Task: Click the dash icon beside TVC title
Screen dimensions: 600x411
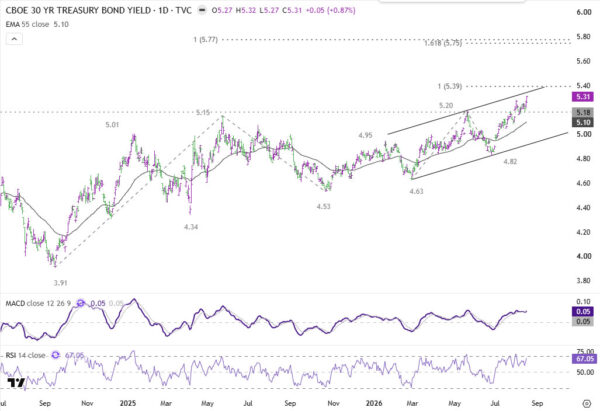Action: click(x=202, y=10)
